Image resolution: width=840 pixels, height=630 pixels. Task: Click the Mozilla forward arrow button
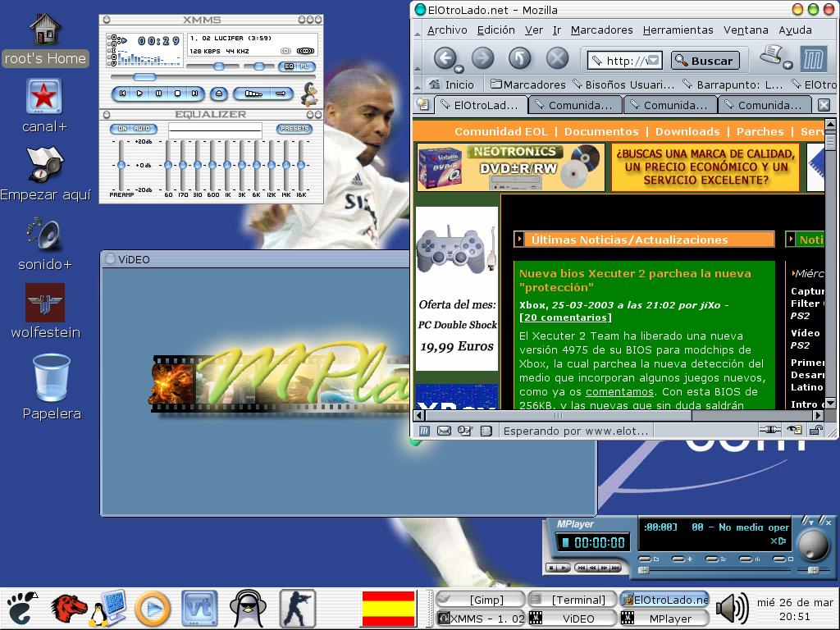(x=482, y=58)
